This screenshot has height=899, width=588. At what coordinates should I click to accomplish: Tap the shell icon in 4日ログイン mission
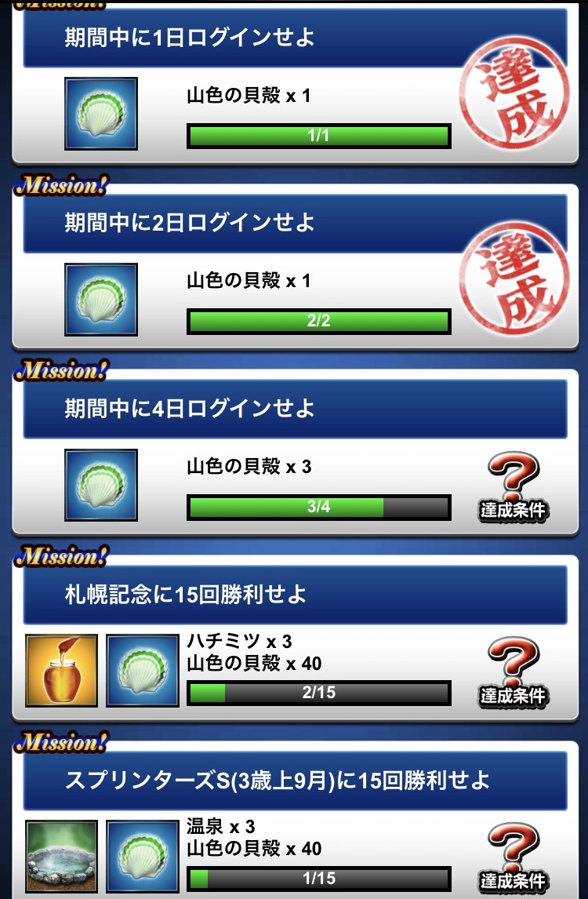(x=101, y=485)
